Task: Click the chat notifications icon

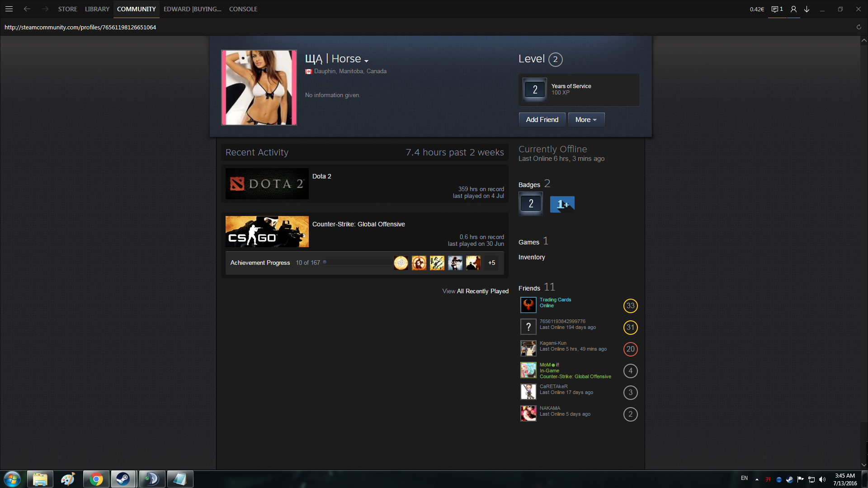Action: coord(777,9)
